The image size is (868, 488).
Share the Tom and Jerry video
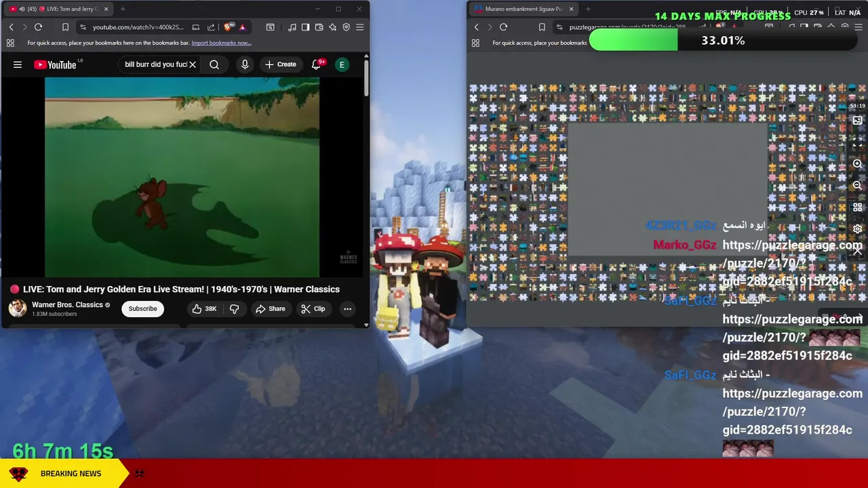271,308
